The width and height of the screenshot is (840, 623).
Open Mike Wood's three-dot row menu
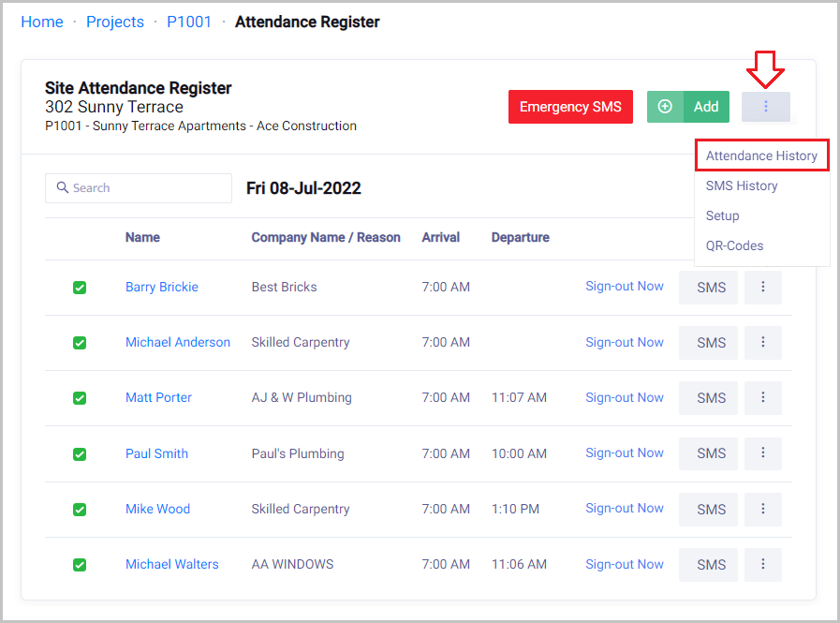tap(762, 509)
